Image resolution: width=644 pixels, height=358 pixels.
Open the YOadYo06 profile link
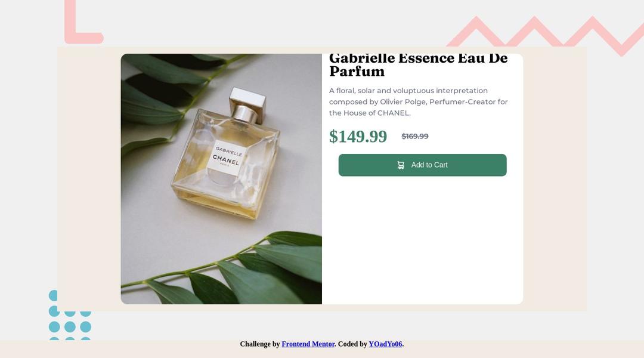385,344
